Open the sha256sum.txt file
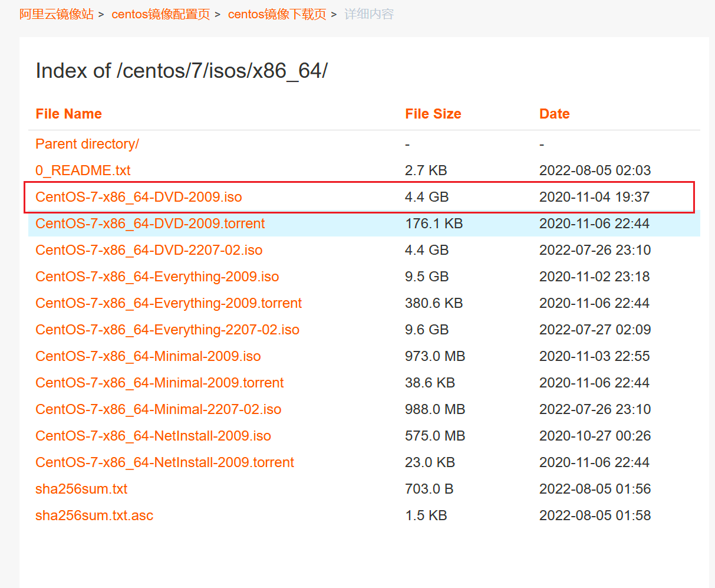715x588 pixels. click(x=81, y=489)
